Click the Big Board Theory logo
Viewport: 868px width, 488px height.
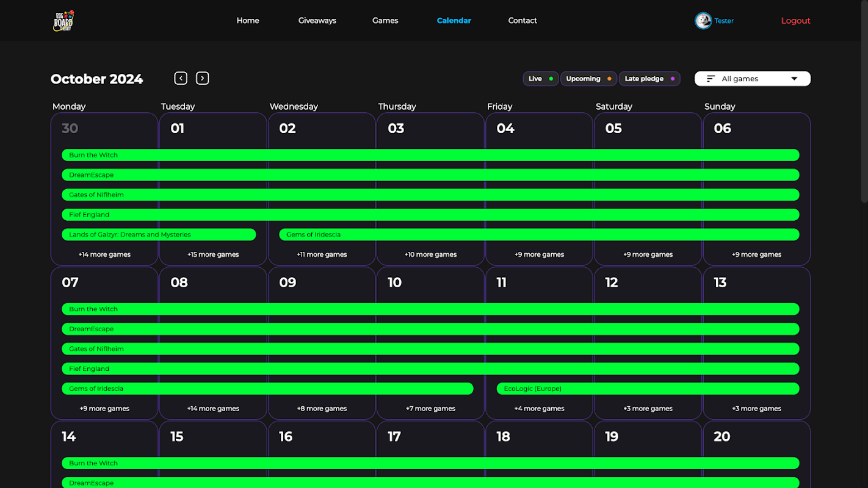63,21
